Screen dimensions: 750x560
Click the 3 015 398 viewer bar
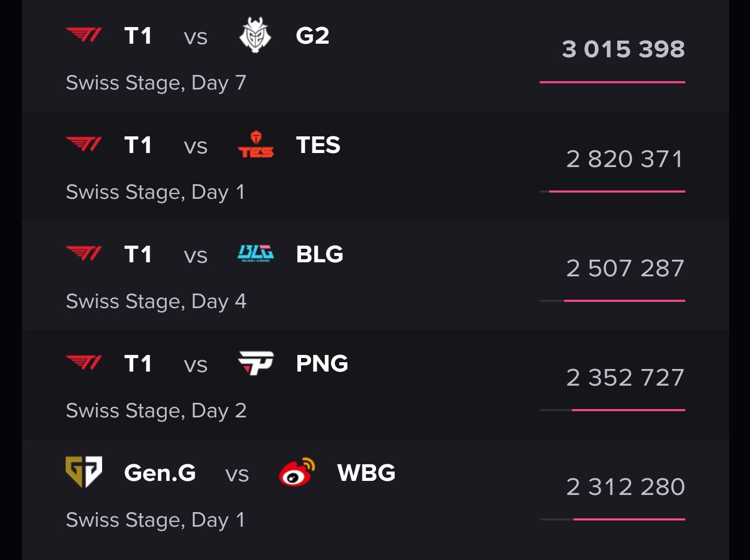pyautogui.click(x=612, y=82)
